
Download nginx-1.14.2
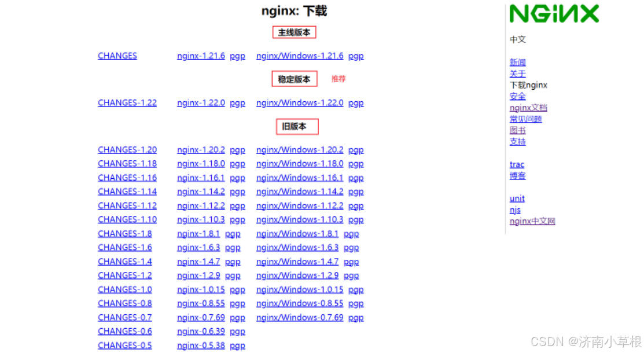pos(201,192)
